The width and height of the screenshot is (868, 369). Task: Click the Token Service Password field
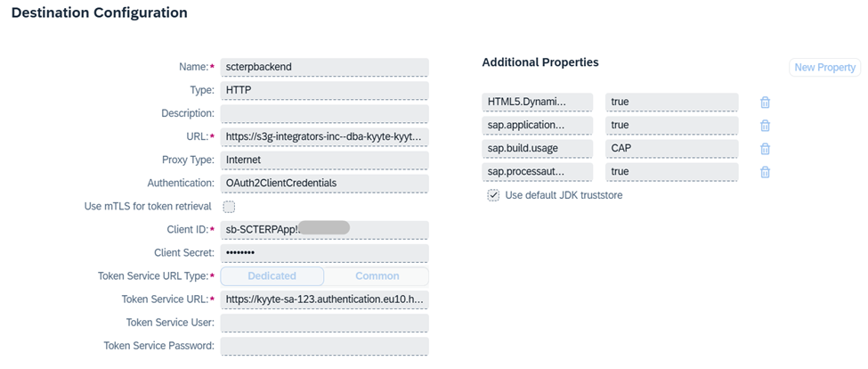[x=324, y=347]
